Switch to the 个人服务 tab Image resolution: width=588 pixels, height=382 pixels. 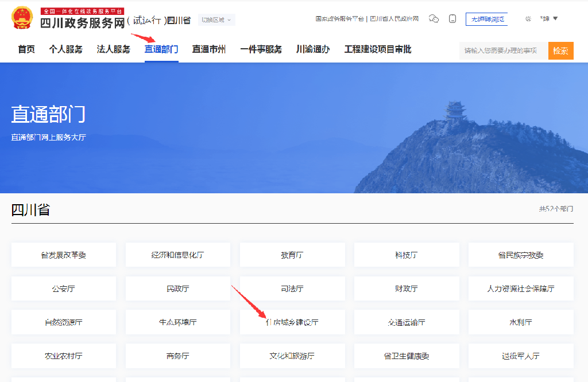[x=65, y=49]
